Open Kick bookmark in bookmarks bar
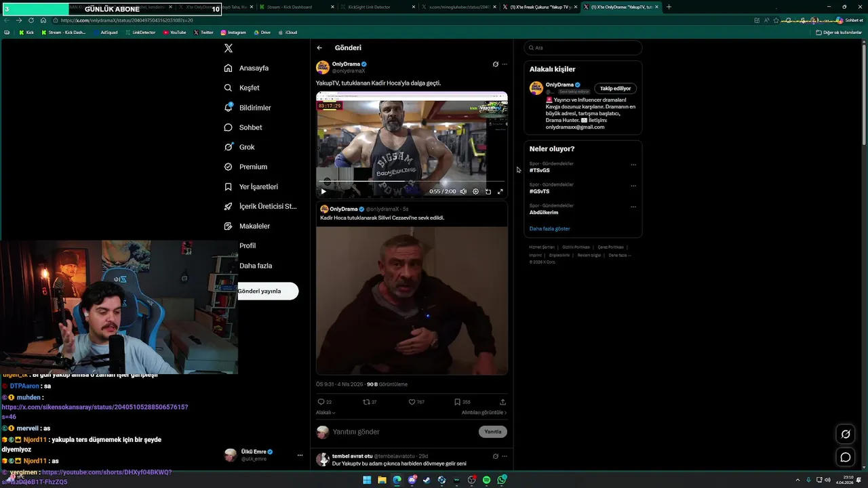The height and width of the screenshot is (488, 868). tap(26, 33)
